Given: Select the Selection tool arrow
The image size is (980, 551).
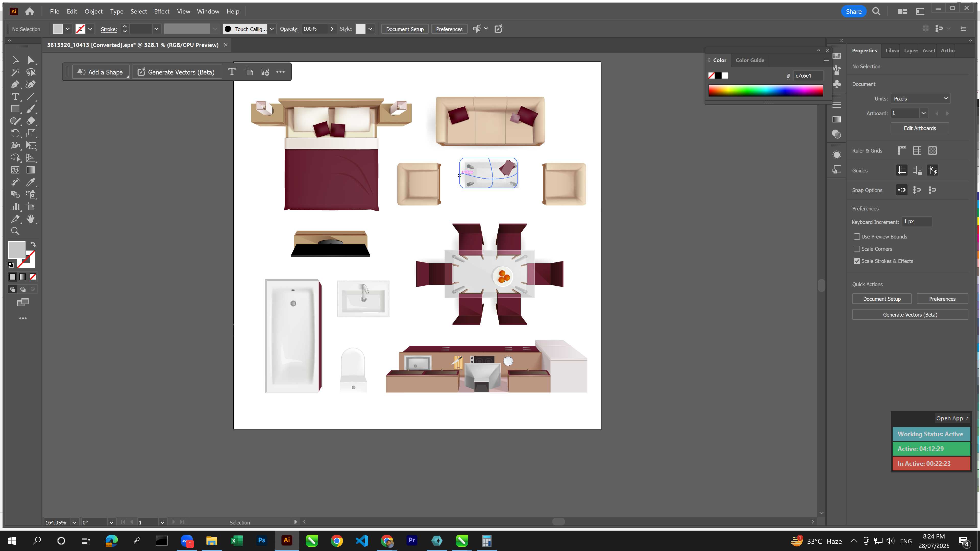Looking at the screenshot, I should (15, 60).
